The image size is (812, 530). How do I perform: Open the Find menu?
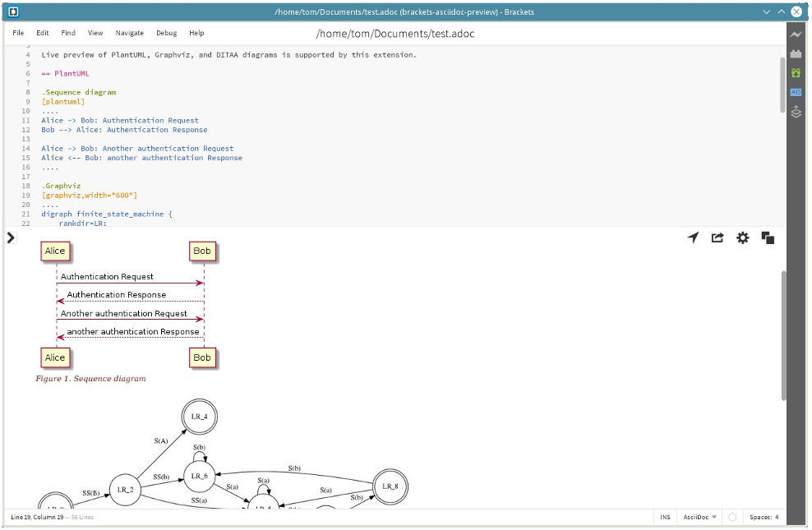tap(68, 33)
